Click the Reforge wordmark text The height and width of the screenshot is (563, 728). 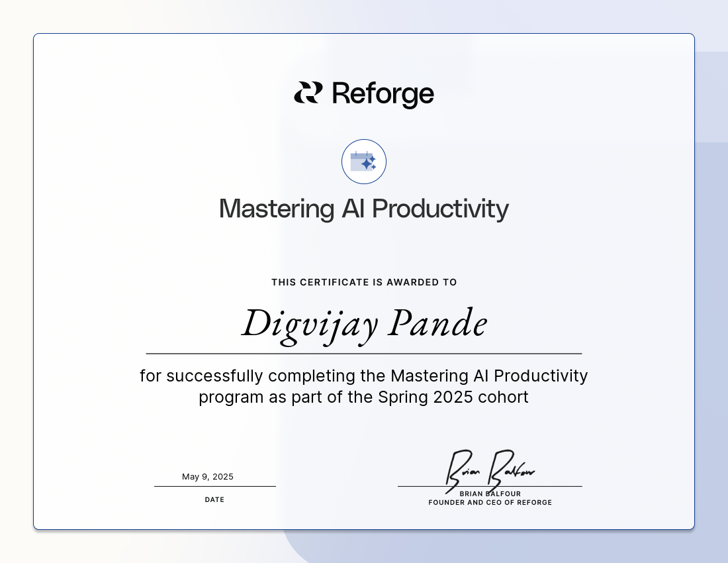click(x=383, y=93)
